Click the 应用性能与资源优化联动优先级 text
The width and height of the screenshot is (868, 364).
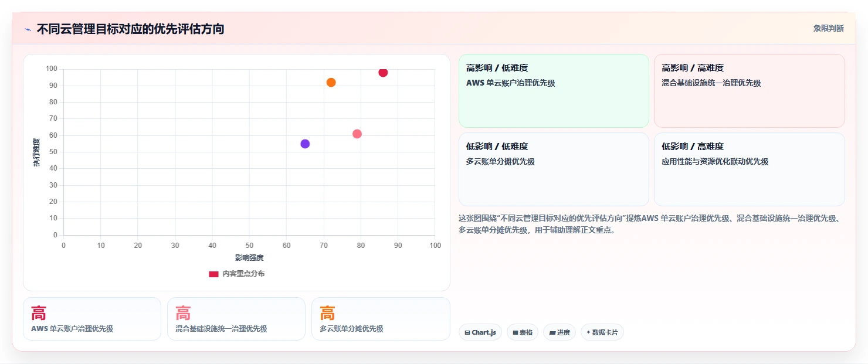pos(715,161)
